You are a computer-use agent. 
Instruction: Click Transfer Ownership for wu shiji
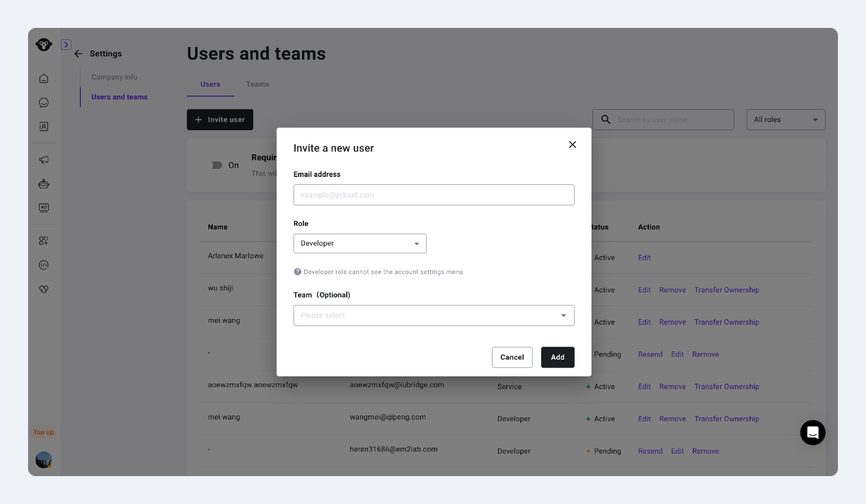(727, 290)
